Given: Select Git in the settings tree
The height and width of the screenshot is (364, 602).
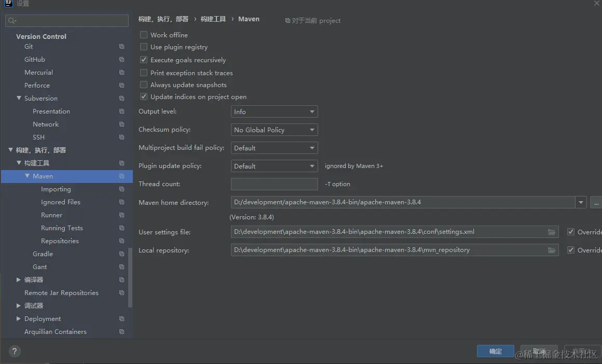Looking at the screenshot, I should (29, 47).
